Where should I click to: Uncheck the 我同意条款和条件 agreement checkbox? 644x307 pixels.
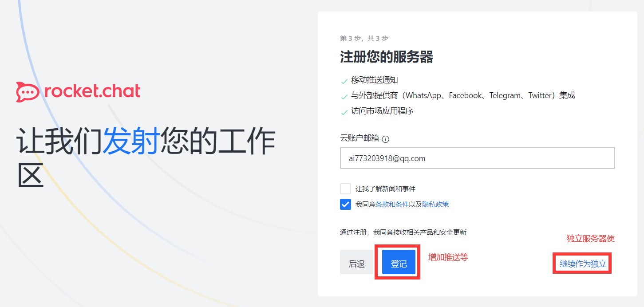click(x=345, y=204)
